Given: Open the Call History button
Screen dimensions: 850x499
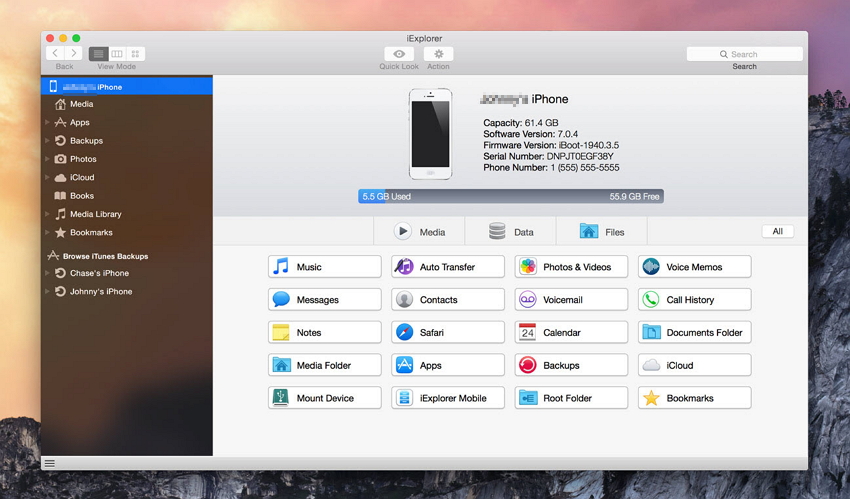Looking at the screenshot, I should tap(694, 300).
